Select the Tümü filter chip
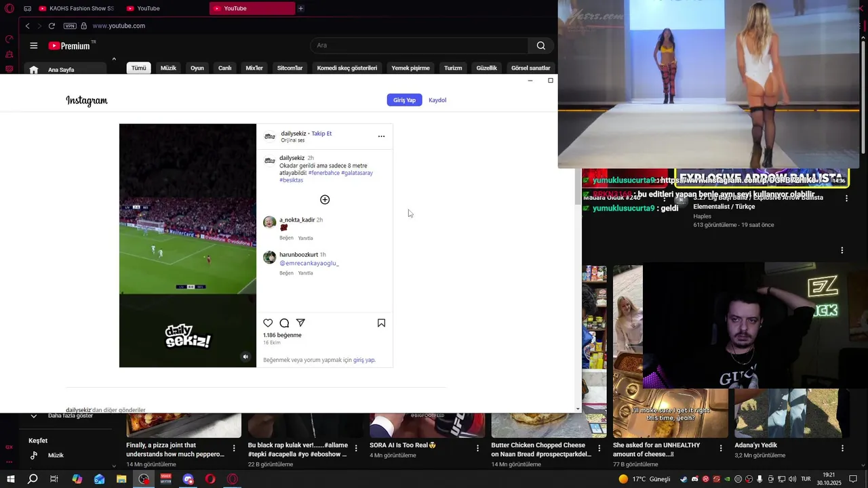This screenshot has height=488, width=868. point(139,68)
